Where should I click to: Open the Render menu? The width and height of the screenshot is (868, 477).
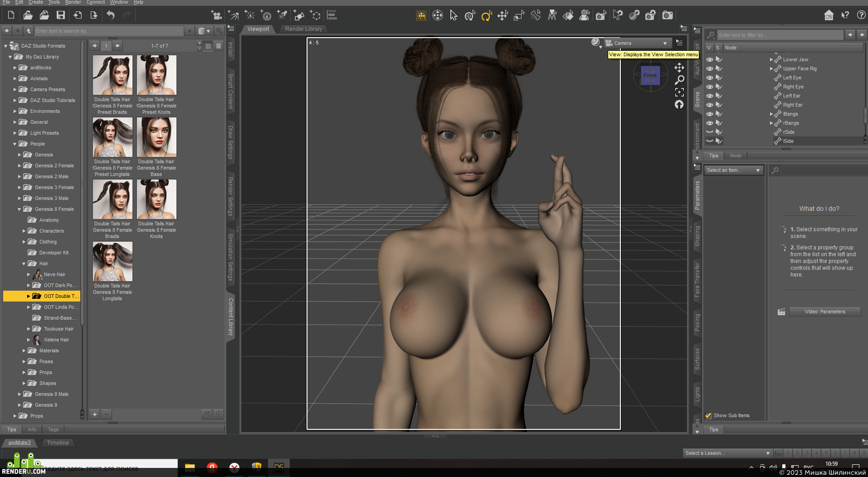[x=73, y=2]
